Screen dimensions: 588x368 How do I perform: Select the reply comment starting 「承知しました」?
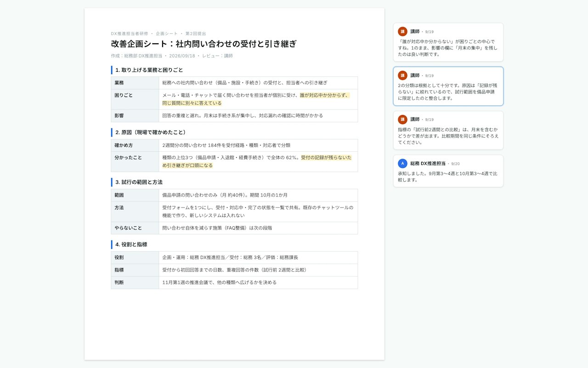click(x=448, y=171)
